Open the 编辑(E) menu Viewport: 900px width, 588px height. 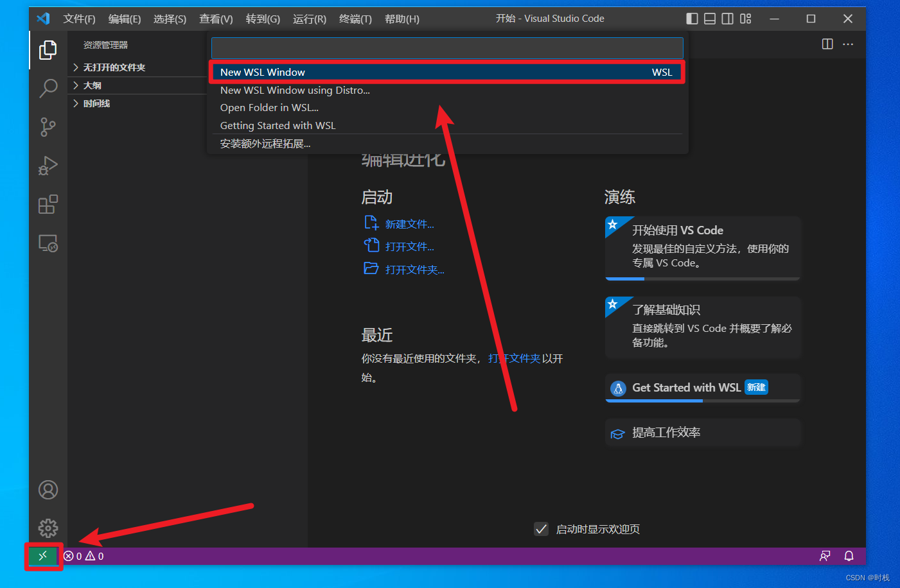click(125, 19)
